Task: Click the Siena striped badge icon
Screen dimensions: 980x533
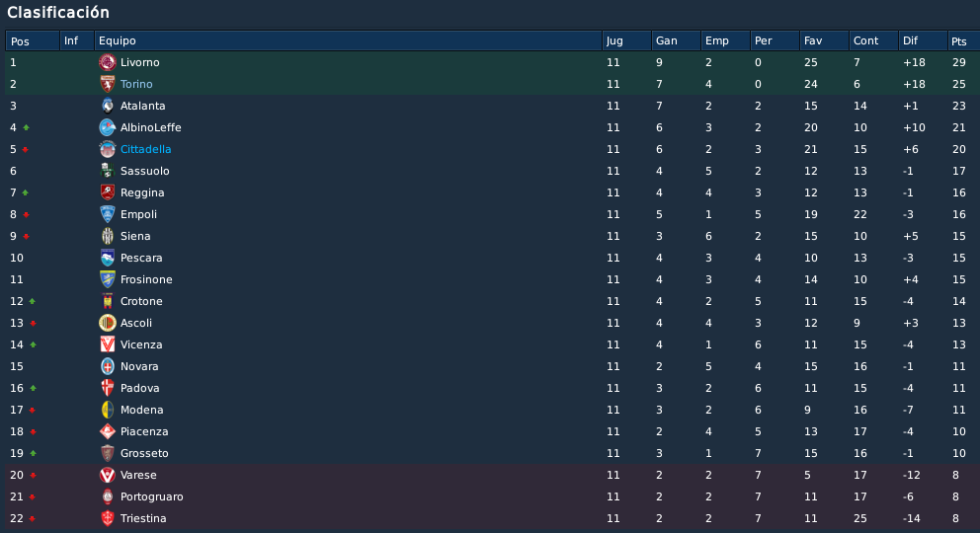Action: 108,236
